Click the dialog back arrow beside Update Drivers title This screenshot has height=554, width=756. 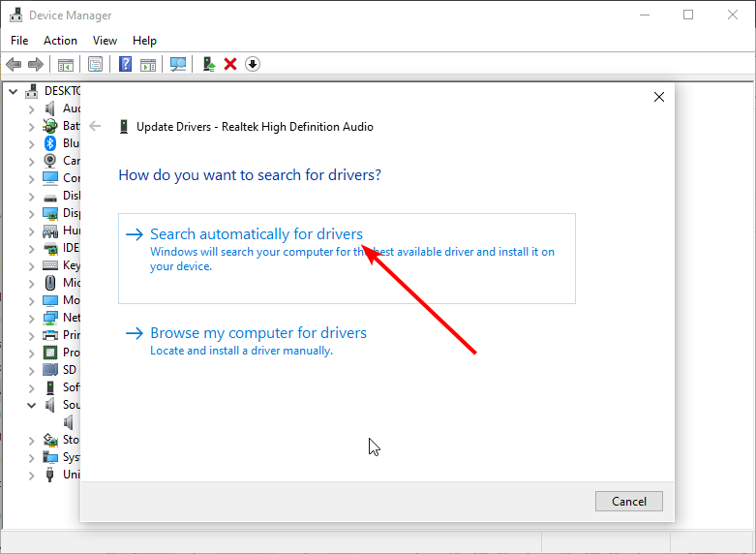(95, 127)
